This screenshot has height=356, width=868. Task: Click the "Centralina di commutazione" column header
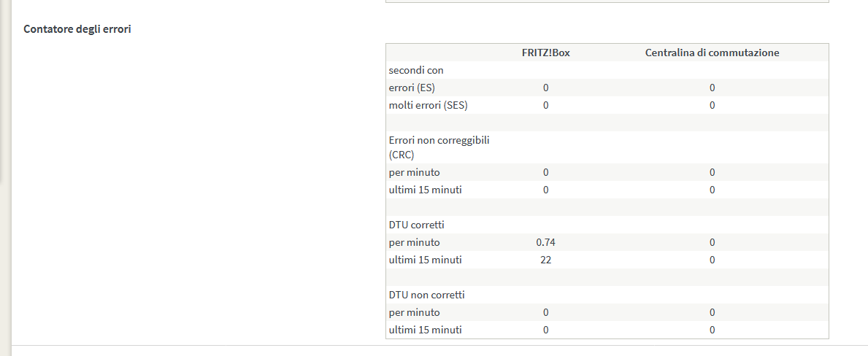pos(712,53)
